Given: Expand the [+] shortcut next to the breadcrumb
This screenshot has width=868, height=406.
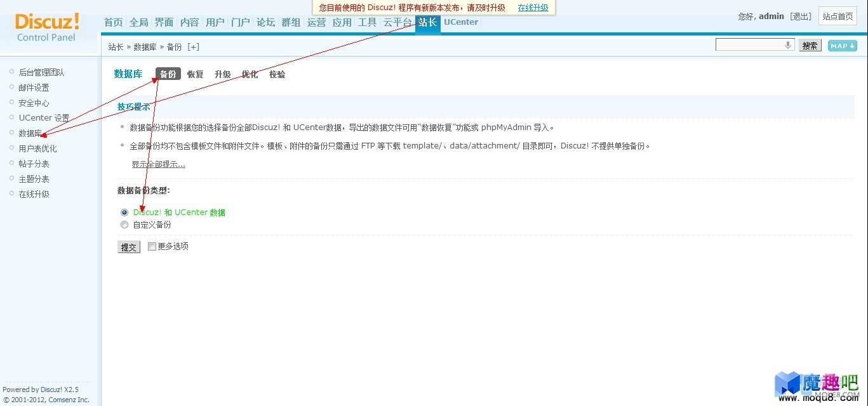Looking at the screenshot, I should coord(193,47).
